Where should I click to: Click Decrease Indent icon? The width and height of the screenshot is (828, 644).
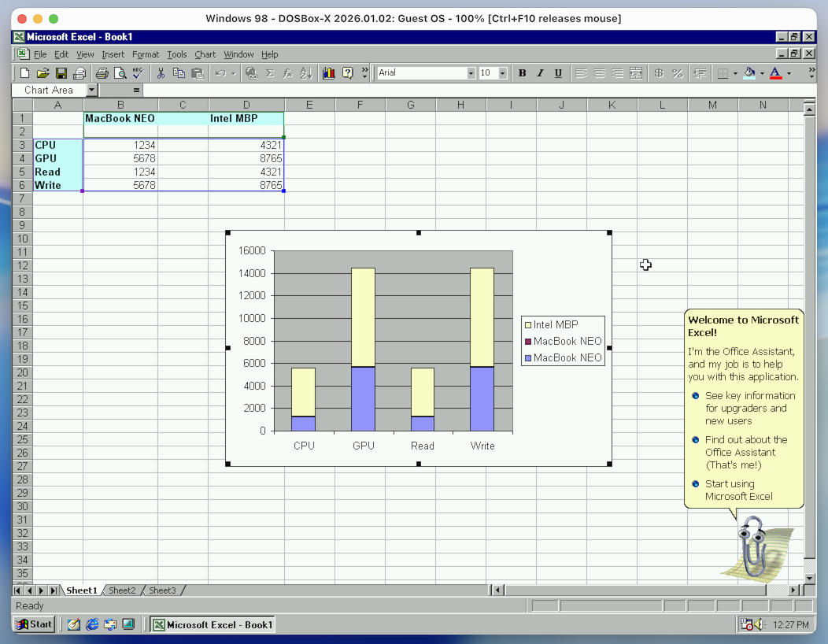[x=700, y=73]
